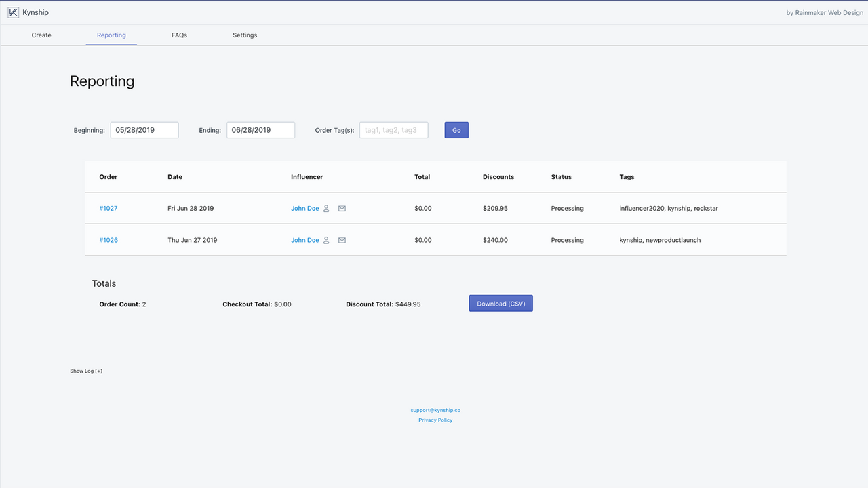
Task: Click the $240.00 discount value
Action: tap(495, 240)
